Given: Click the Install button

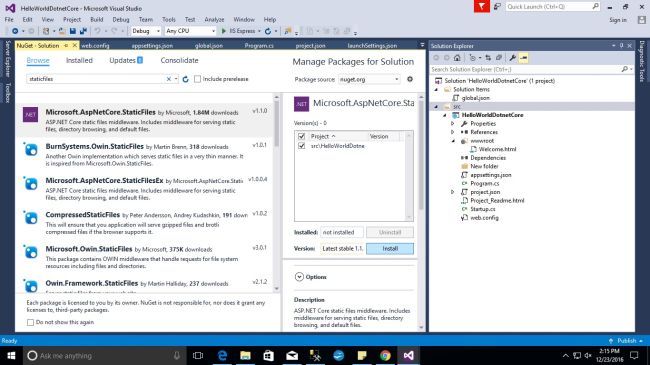Looking at the screenshot, I should pos(390,248).
